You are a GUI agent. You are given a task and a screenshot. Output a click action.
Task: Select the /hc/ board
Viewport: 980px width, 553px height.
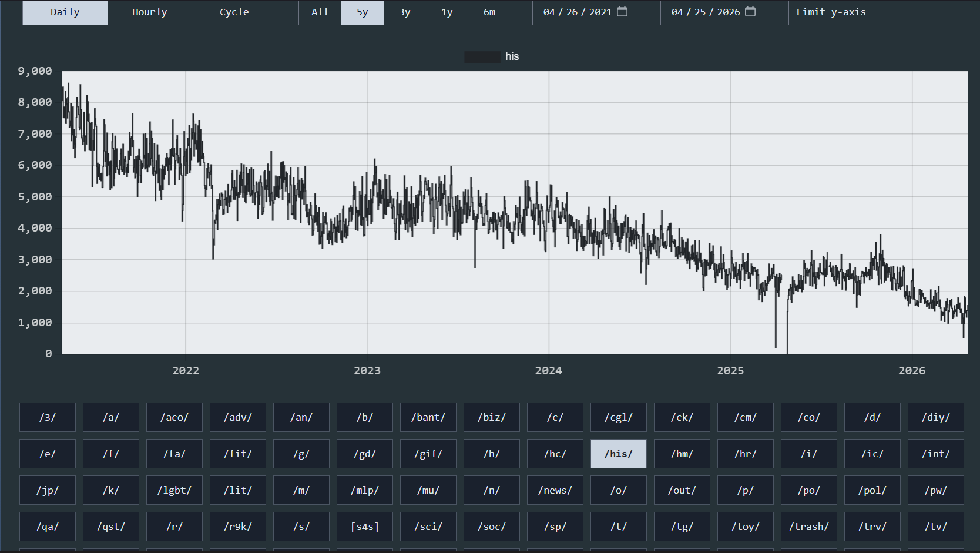click(555, 454)
